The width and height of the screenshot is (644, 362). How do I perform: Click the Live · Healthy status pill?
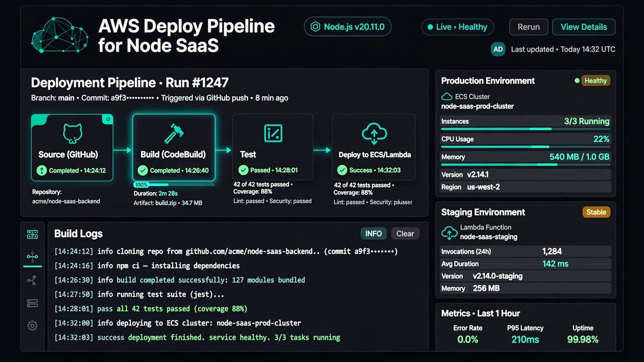[x=457, y=27]
